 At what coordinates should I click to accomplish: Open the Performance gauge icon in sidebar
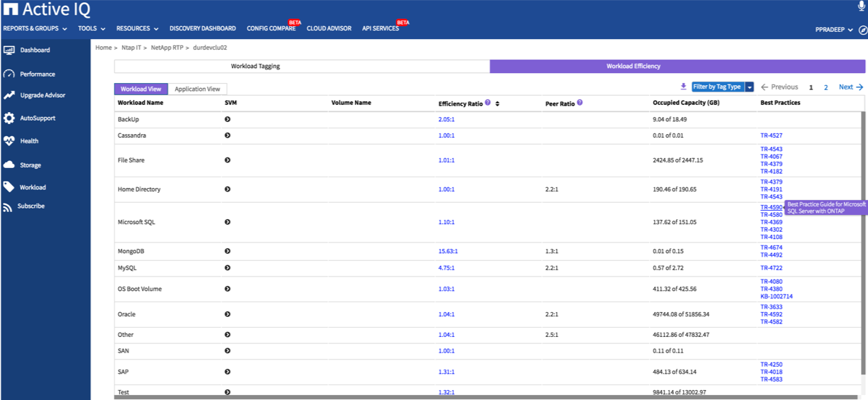(x=9, y=74)
